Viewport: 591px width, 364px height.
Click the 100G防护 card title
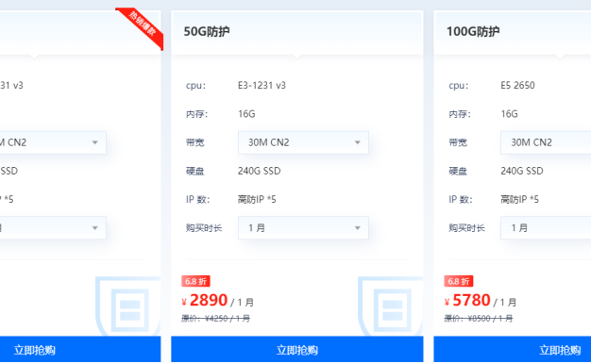tap(473, 32)
